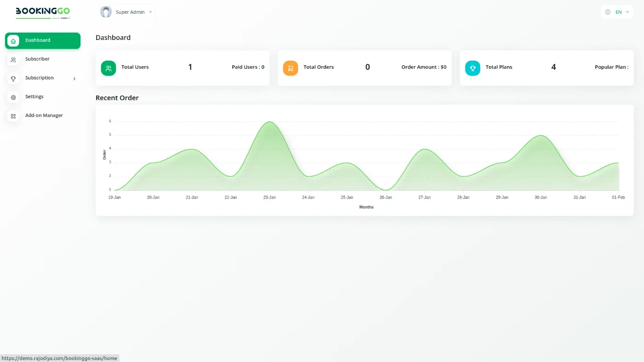The height and width of the screenshot is (362, 644).
Task: Click the orange Total Orders cart icon
Action: (291, 68)
